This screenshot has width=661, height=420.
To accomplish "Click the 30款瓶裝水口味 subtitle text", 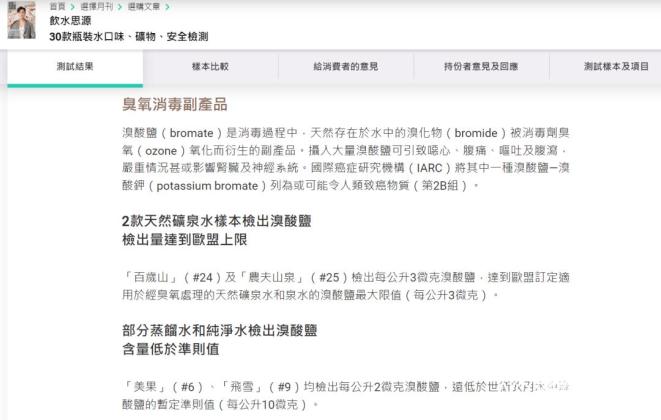I will point(86,37).
